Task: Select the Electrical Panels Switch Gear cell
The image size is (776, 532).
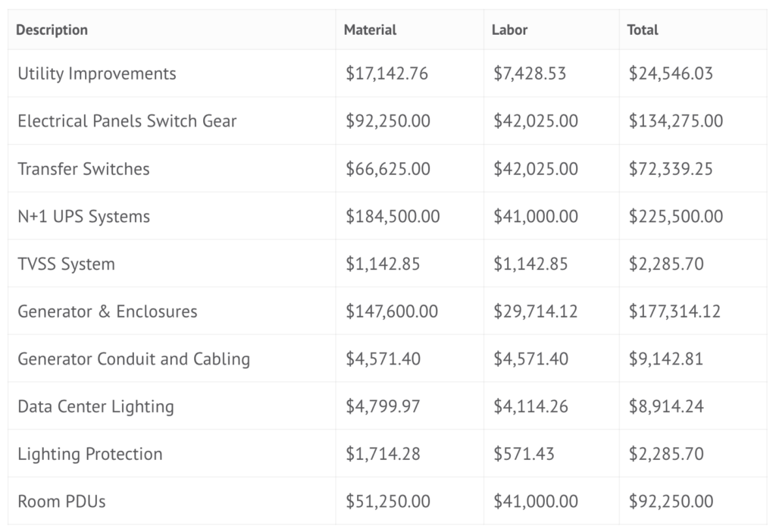Action: (127, 121)
